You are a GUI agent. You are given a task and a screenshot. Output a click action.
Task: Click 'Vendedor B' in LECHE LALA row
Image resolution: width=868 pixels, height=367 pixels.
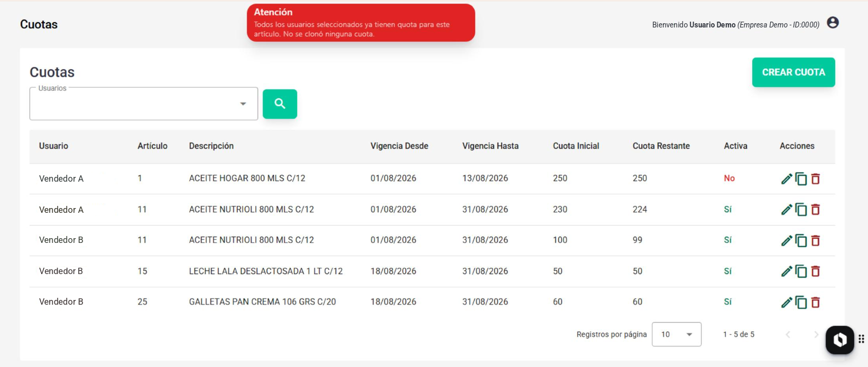click(x=61, y=271)
